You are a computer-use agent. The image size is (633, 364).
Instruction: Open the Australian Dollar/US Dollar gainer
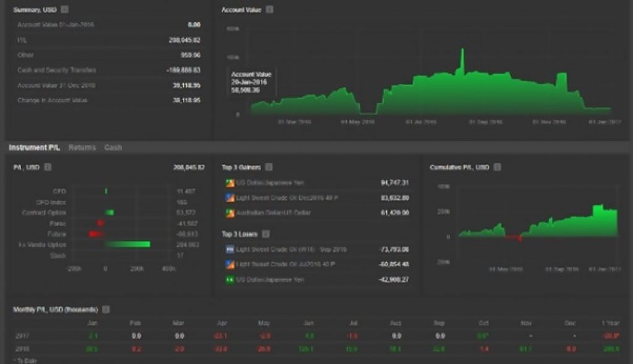coord(273,213)
